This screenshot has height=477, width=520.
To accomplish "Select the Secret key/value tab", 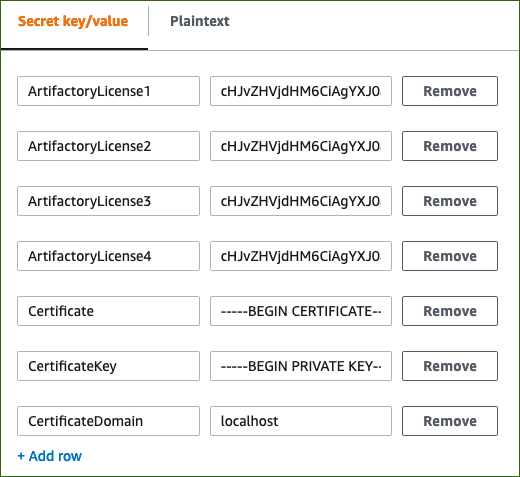I will (73, 21).
